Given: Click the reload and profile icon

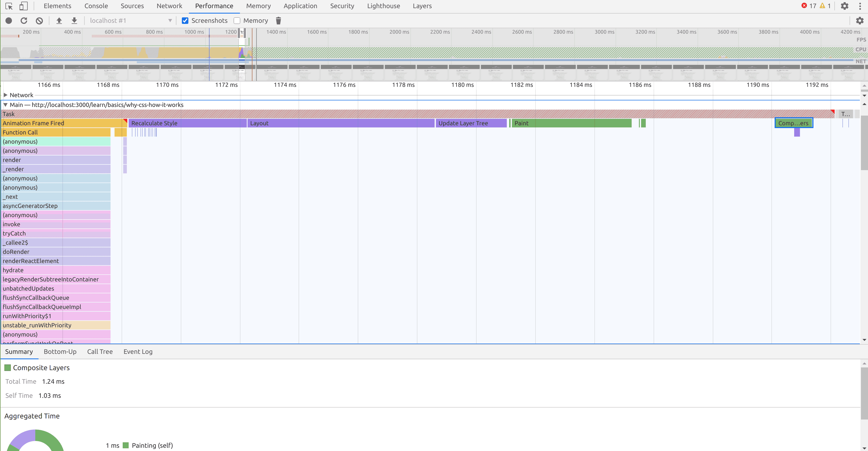Looking at the screenshot, I should [24, 21].
